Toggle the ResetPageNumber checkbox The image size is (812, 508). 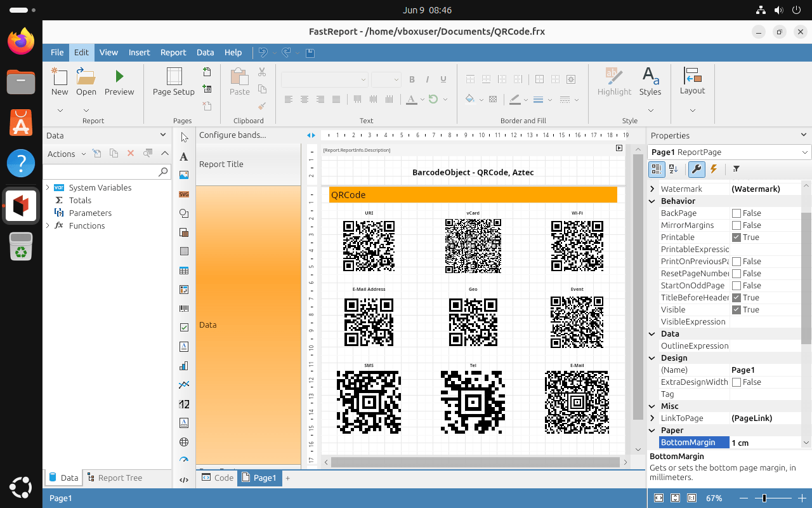pos(737,274)
